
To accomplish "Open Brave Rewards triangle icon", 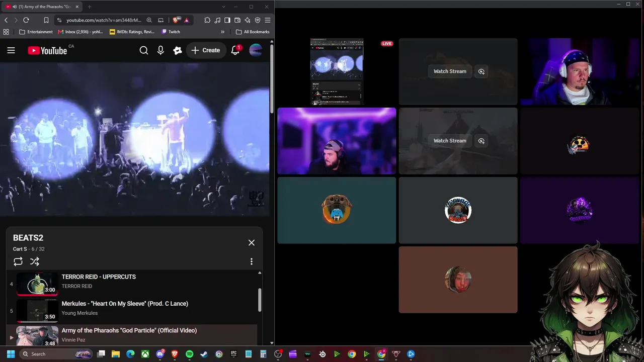I will pyautogui.click(x=186, y=20).
